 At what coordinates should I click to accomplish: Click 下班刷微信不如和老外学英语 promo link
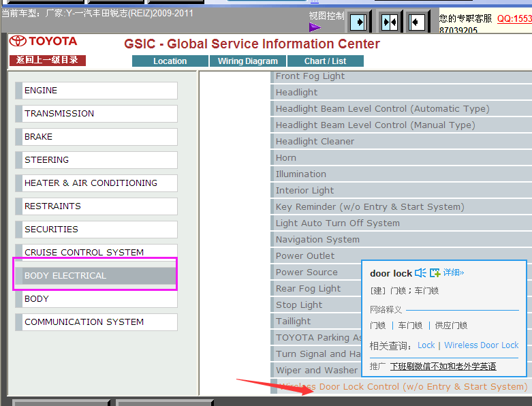coord(443,366)
